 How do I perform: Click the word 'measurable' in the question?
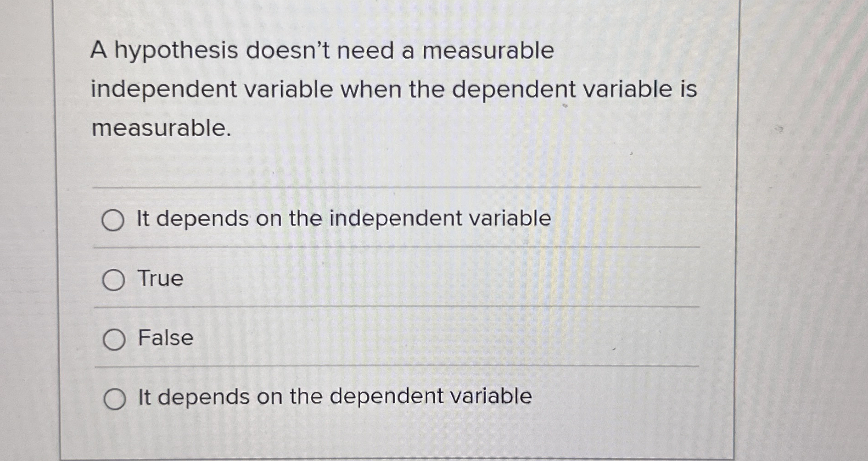(161, 129)
